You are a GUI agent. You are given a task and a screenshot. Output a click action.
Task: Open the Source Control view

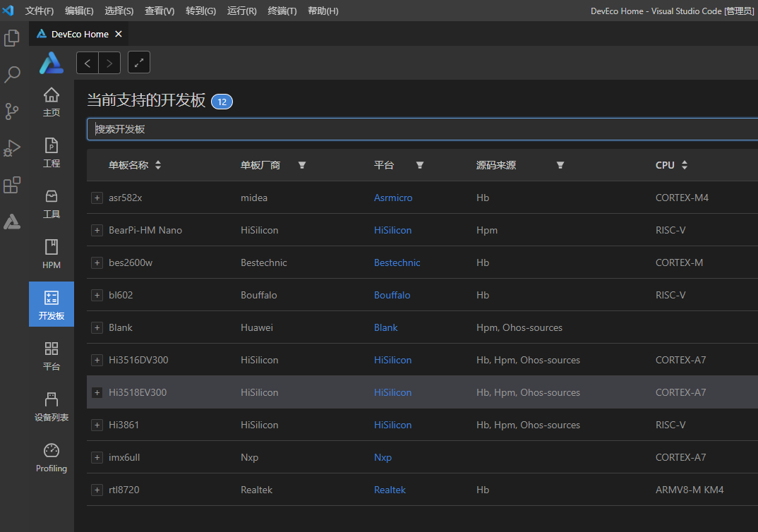(12, 111)
